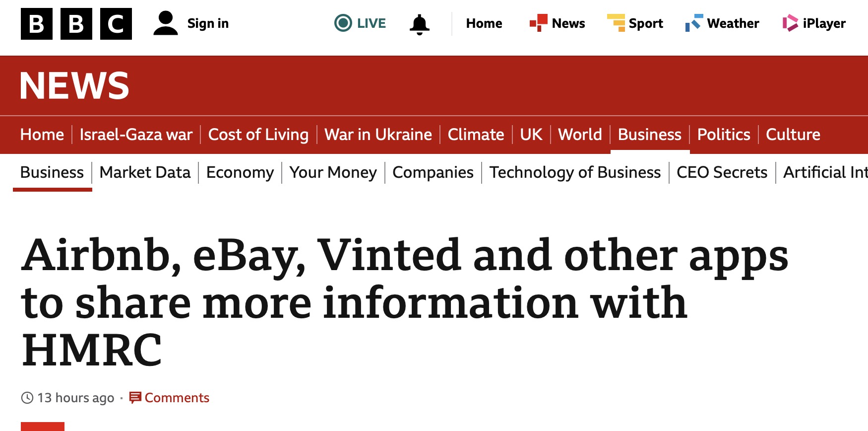Screen dimensions: 868x431
Task: Click the blue Weather icon
Action: click(x=694, y=23)
